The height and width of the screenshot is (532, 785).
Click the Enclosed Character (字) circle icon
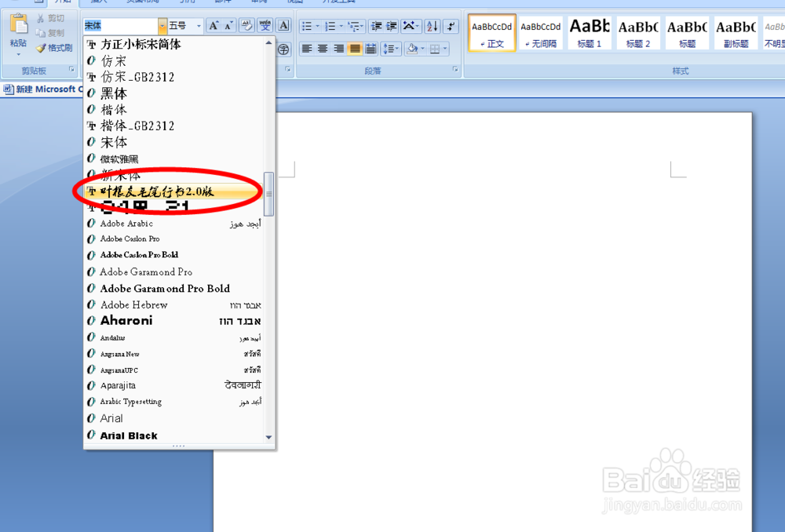(283, 49)
